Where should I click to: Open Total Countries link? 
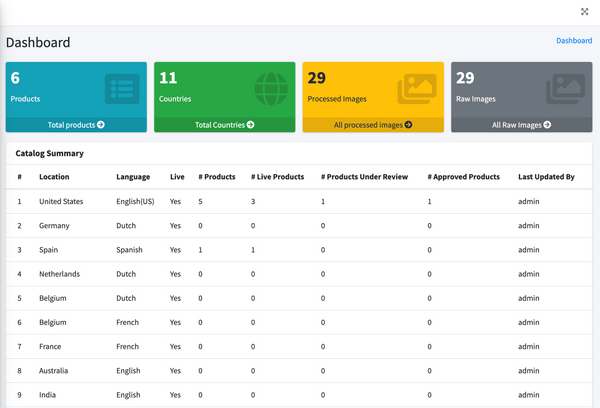[x=224, y=125]
